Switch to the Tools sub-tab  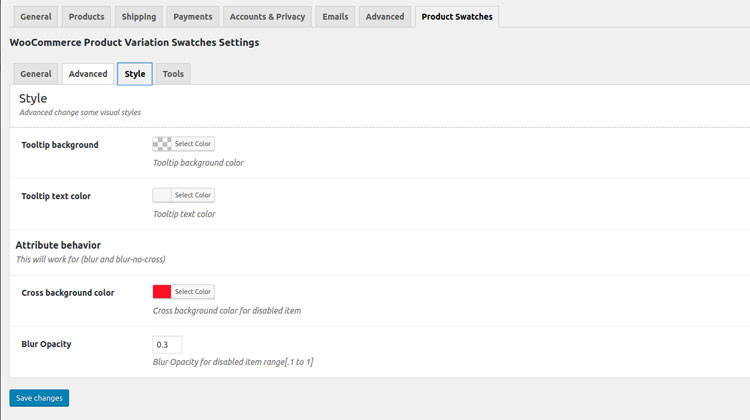point(173,74)
